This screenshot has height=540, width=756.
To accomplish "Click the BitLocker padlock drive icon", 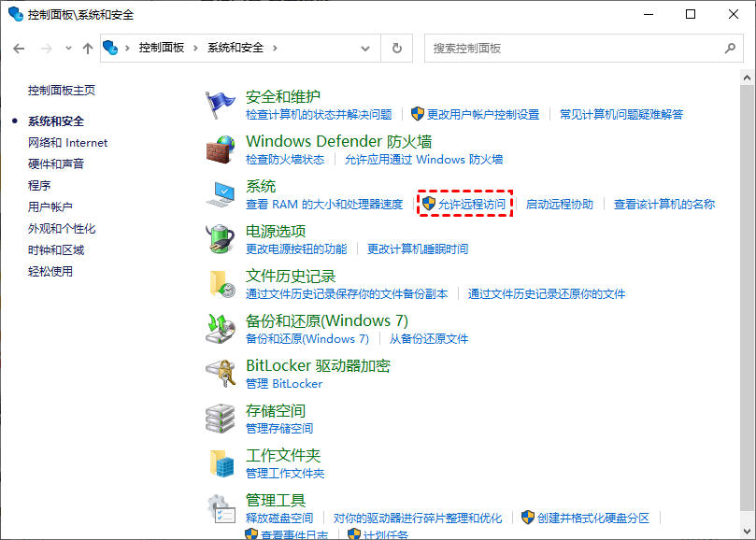I will [x=221, y=374].
